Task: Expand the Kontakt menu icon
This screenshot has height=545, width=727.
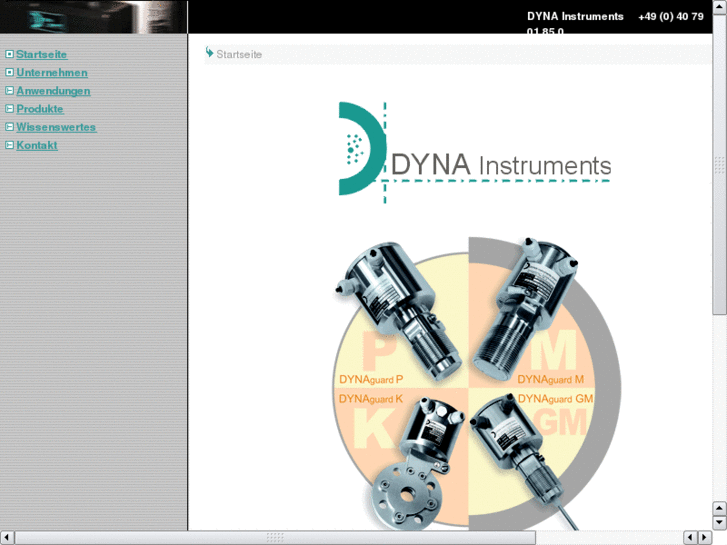Action: click(9, 145)
